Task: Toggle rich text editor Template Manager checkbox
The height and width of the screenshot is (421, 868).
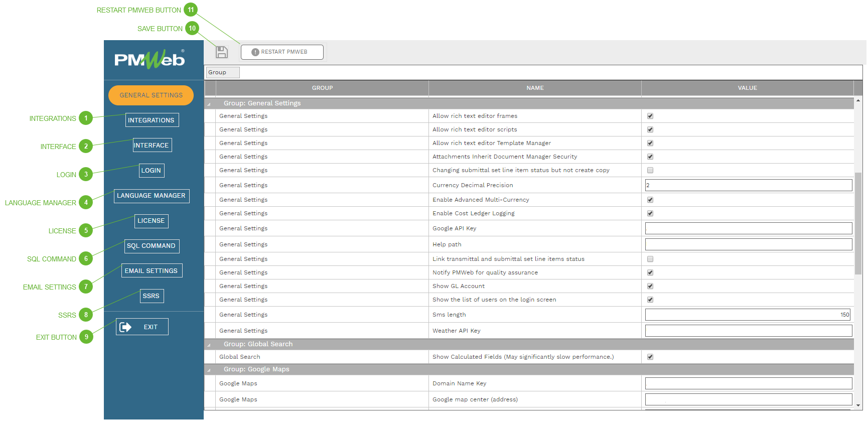Action: (x=650, y=143)
